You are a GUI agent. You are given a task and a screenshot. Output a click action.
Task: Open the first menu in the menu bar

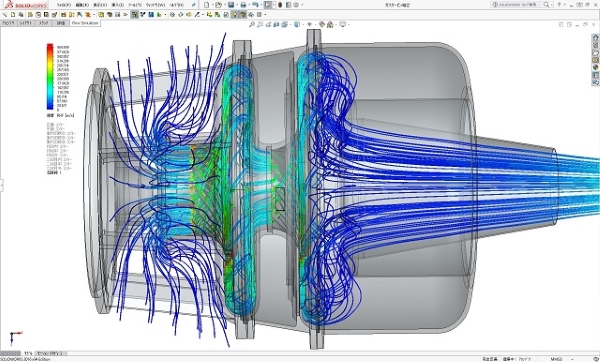pyautogui.click(x=64, y=5)
